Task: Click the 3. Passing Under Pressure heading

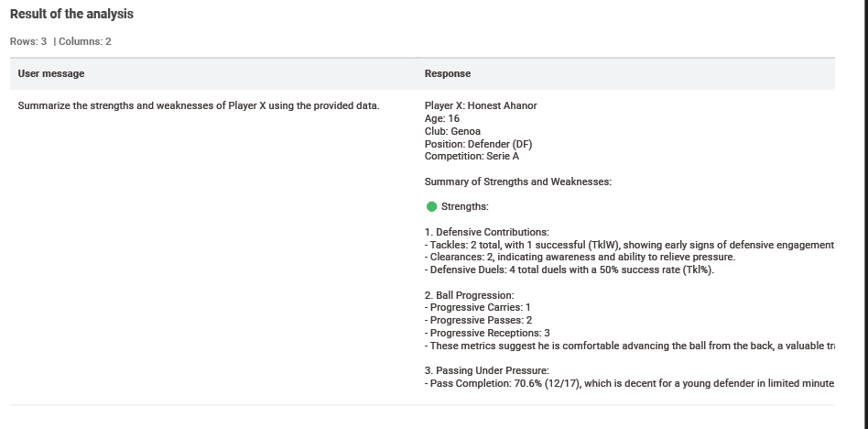Action: (x=486, y=371)
